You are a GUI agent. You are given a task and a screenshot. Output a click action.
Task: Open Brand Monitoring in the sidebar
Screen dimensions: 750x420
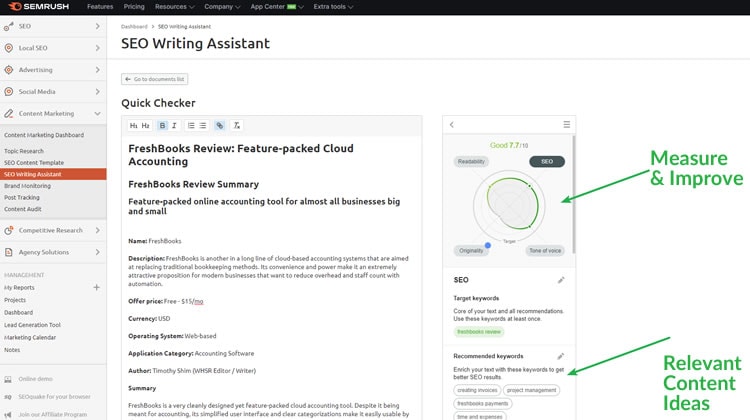pyautogui.click(x=27, y=186)
